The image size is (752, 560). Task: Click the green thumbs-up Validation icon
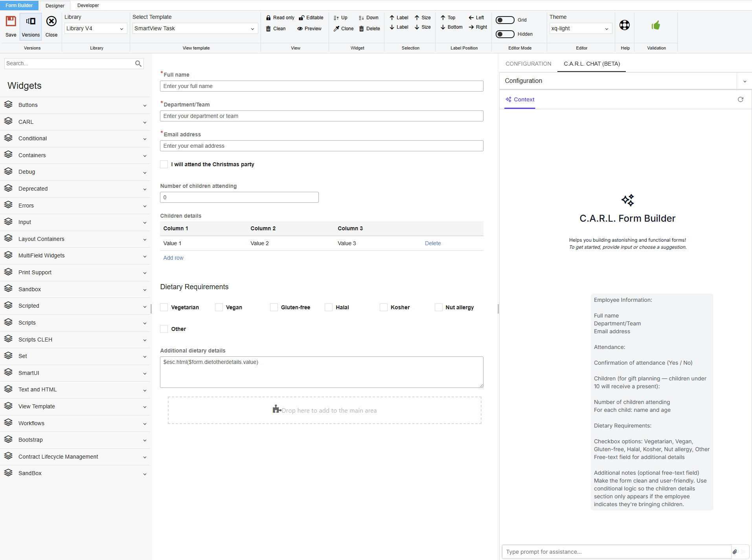pos(656,26)
